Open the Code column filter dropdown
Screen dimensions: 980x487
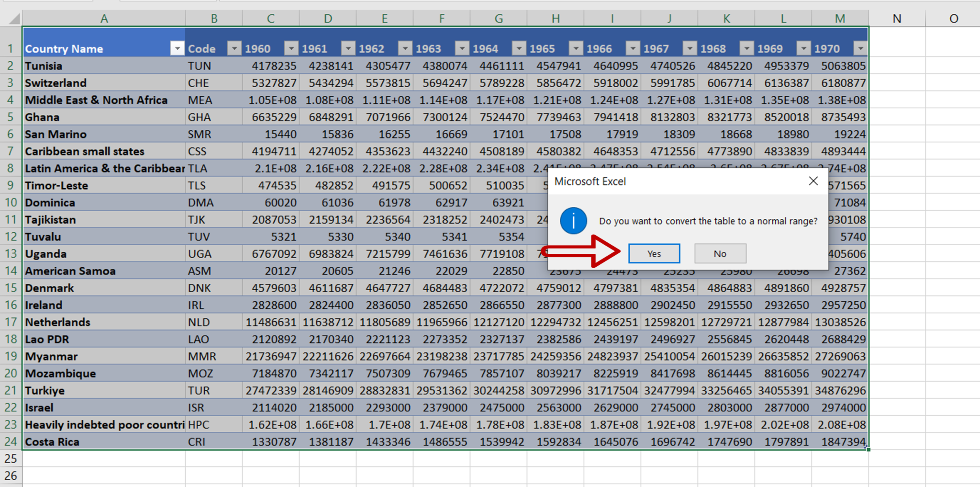point(234,48)
